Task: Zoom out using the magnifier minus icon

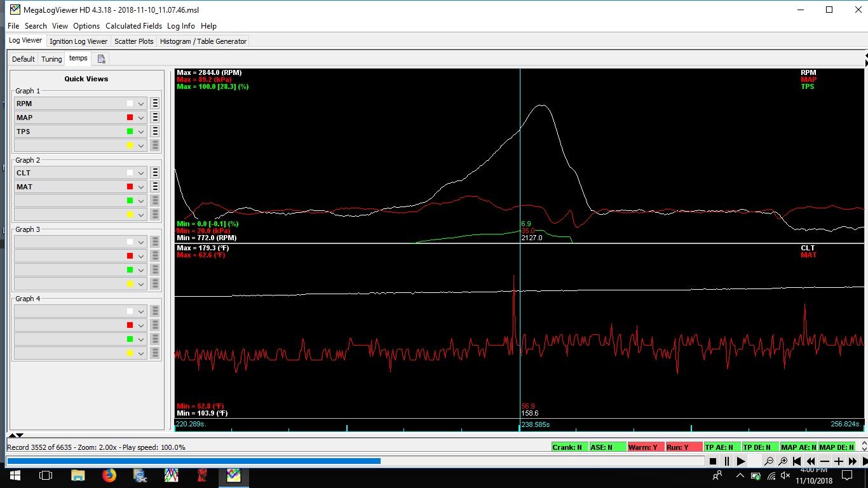Action: pyautogui.click(x=769, y=461)
